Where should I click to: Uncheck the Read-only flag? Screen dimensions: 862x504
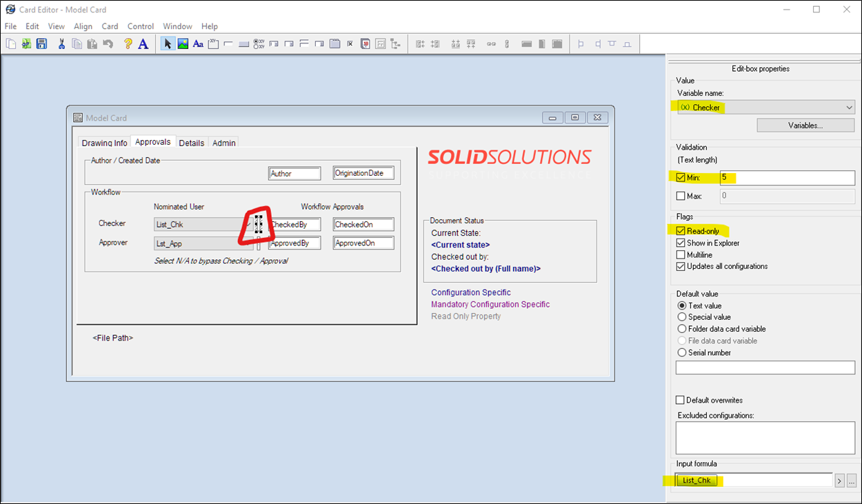point(681,231)
